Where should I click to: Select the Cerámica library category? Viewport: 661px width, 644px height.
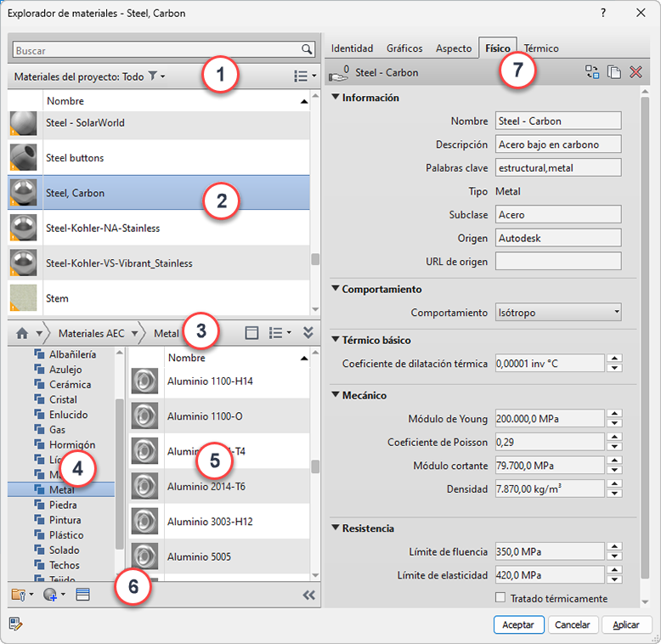pyautogui.click(x=70, y=384)
